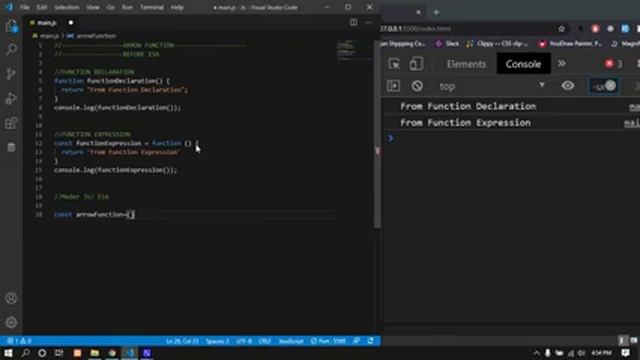The height and width of the screenshot is (360, 640).
Task: Change line ending via CRLF status
Action: click(x=264, y=341)
